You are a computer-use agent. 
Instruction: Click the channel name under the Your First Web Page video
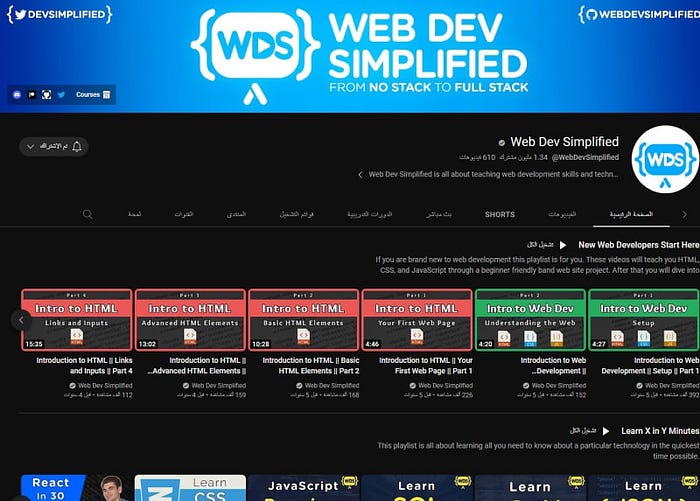(445, 385)
